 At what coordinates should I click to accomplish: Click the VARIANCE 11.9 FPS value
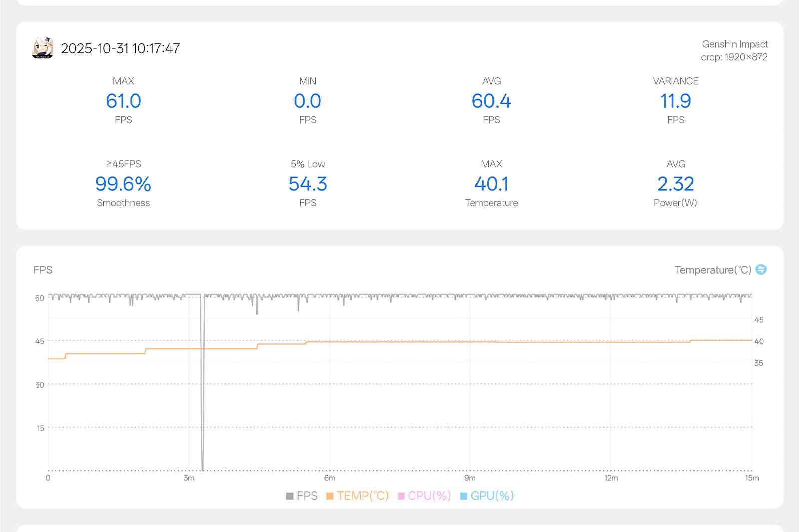pyautogui.click(x=675, y=101)
